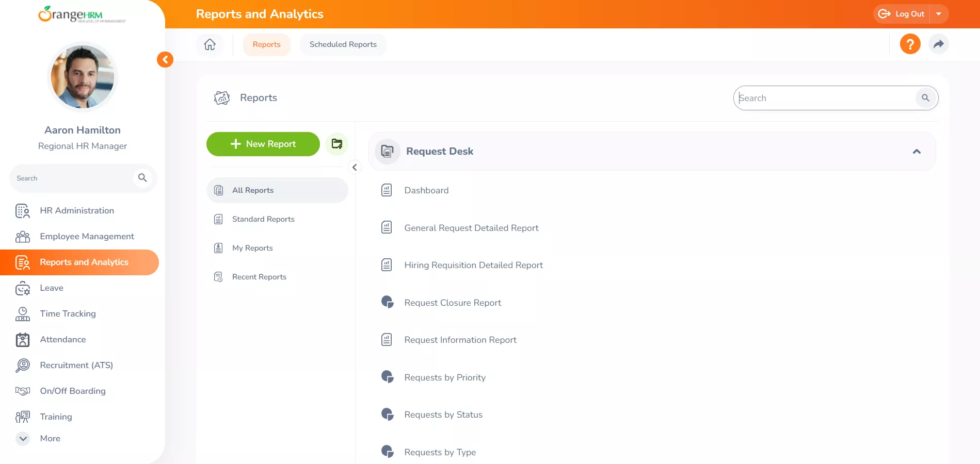Go to the home icon in top bar
Viewport: 980px width, 464px height.
click(x=210, y=44)
